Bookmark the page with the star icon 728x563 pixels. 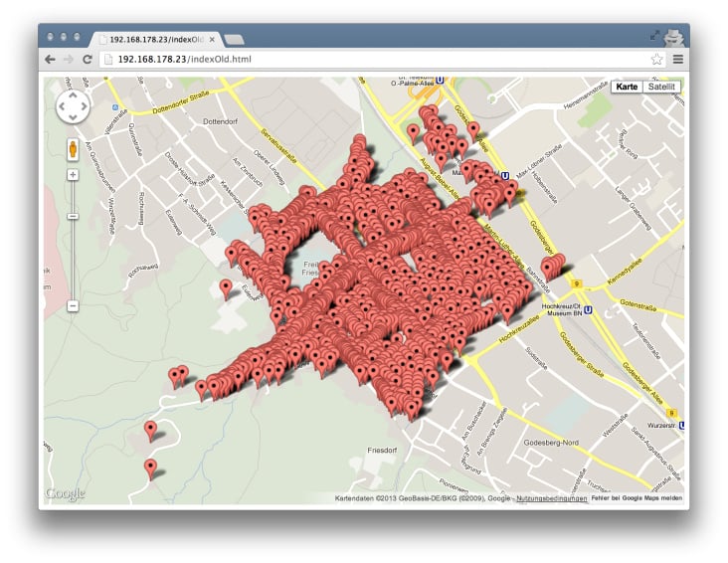point(656,59)
